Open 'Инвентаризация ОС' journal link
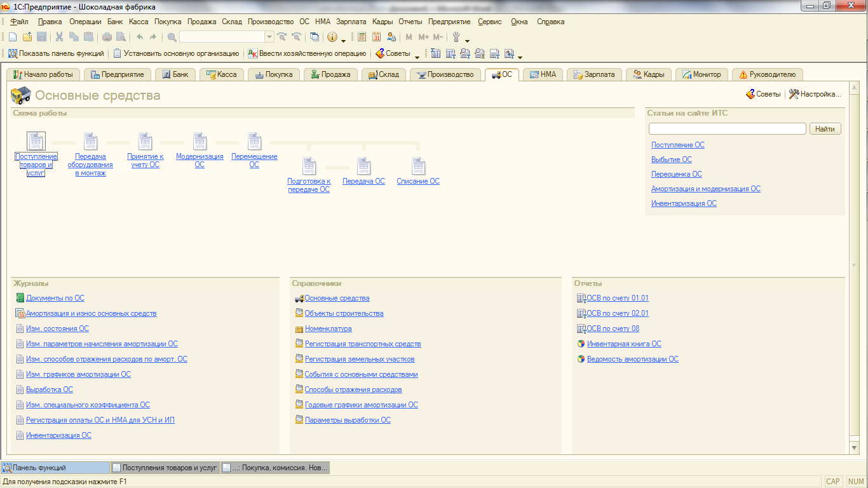Image resolution: width=868 pixels, height=488 pixels. [x=58, y=435]
